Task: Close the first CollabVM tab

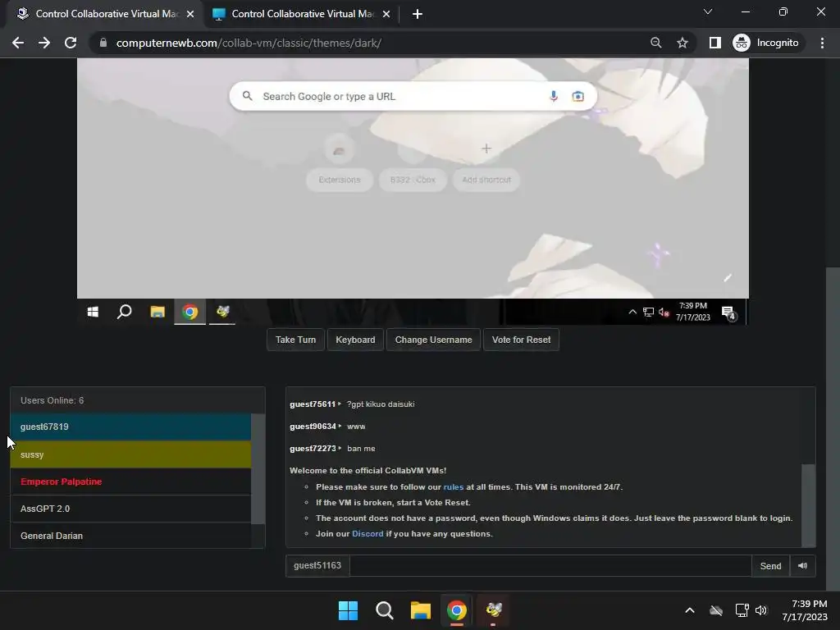Action: (x=190, y=14)
